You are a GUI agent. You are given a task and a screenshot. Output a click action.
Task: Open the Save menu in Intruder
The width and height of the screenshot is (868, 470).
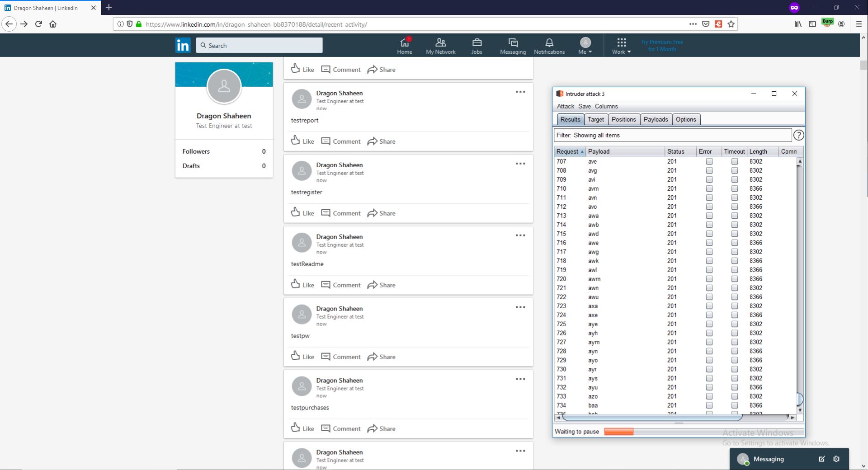(x=585, y=106)
